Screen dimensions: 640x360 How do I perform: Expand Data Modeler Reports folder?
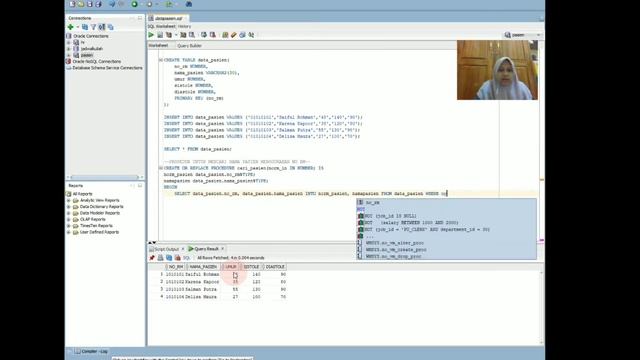69,213
